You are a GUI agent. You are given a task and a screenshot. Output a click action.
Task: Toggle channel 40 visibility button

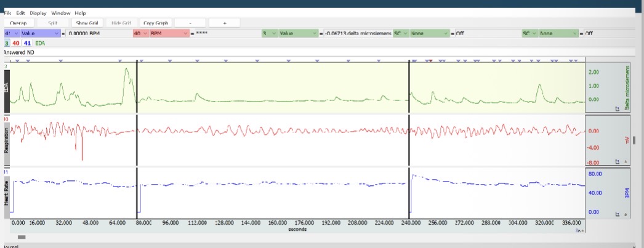pos(16,43)
